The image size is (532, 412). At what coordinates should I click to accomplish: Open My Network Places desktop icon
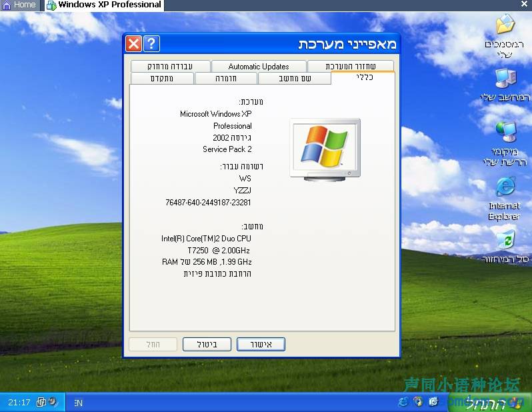505,143
